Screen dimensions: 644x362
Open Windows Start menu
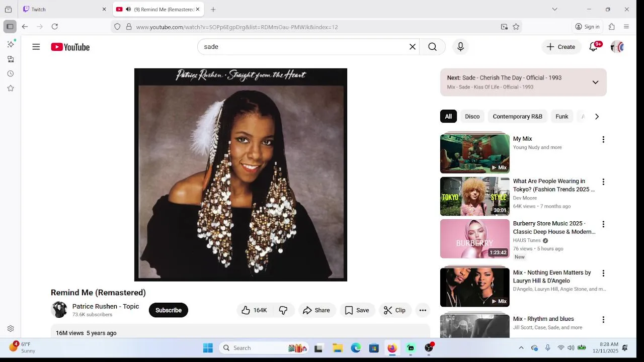click(208, 348)
